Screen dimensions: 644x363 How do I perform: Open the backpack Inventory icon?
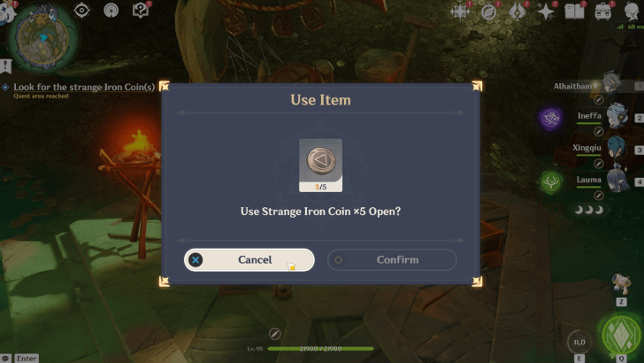tap(603, 12)
